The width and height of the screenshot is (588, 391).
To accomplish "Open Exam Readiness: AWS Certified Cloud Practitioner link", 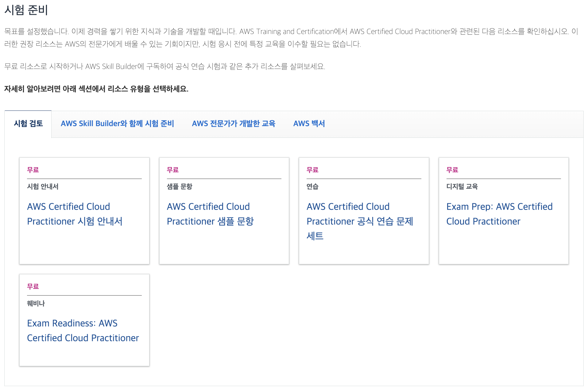I will point(83,331).
